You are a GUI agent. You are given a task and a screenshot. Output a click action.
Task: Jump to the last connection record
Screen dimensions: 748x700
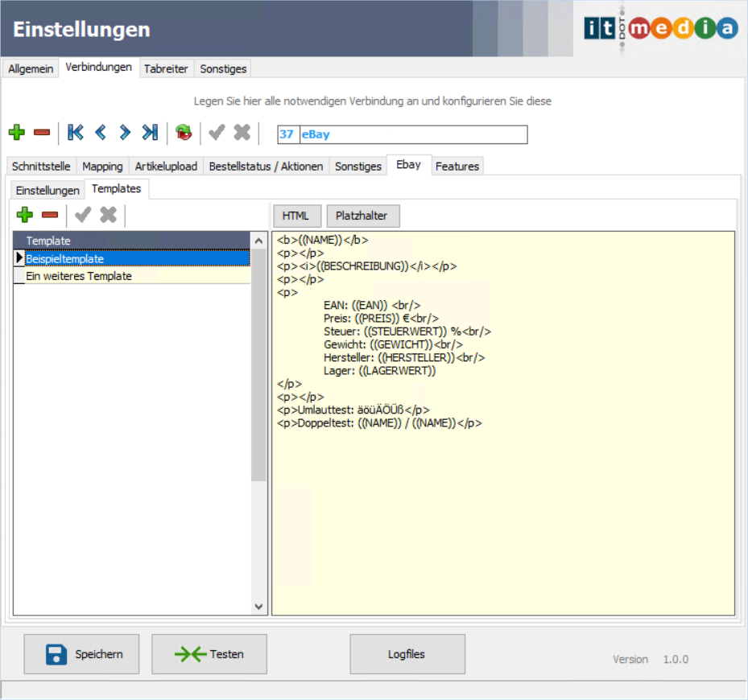[x=150, y=133]
